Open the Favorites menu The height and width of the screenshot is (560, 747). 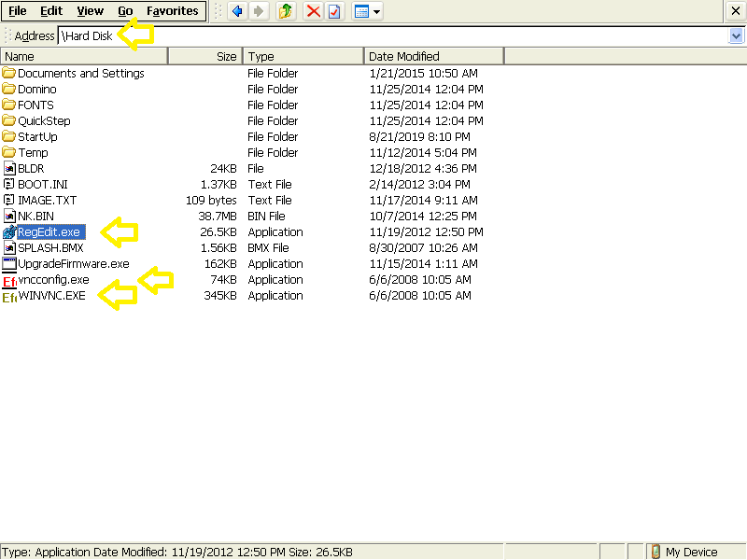173,11
